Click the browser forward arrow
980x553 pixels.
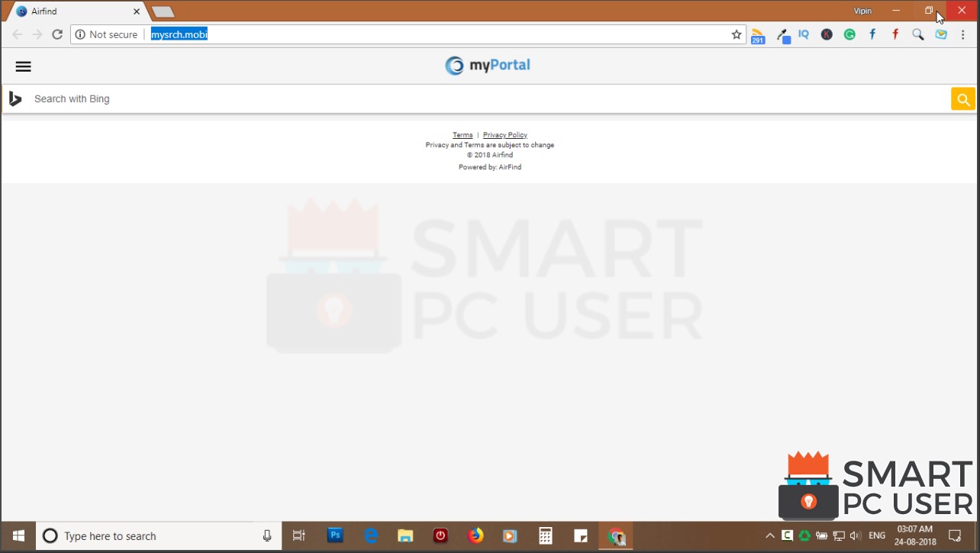[x=37, y=34]
